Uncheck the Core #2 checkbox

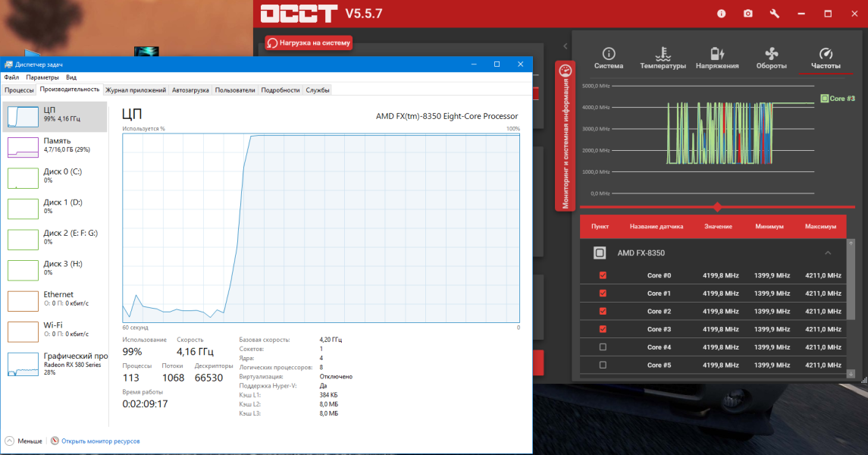(x=603, y=311)
